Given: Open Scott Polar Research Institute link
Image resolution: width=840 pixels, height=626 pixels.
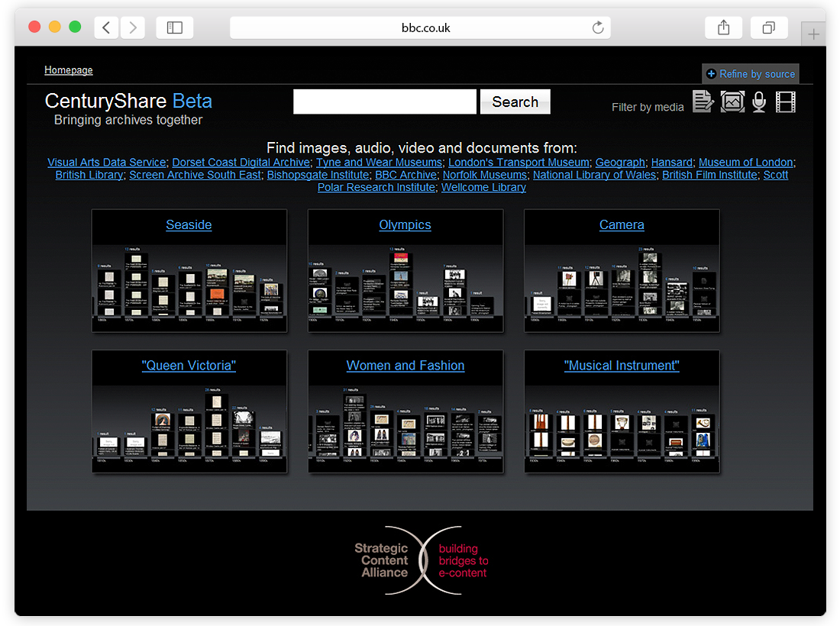Looking at the screenshot, I should 376,188.
